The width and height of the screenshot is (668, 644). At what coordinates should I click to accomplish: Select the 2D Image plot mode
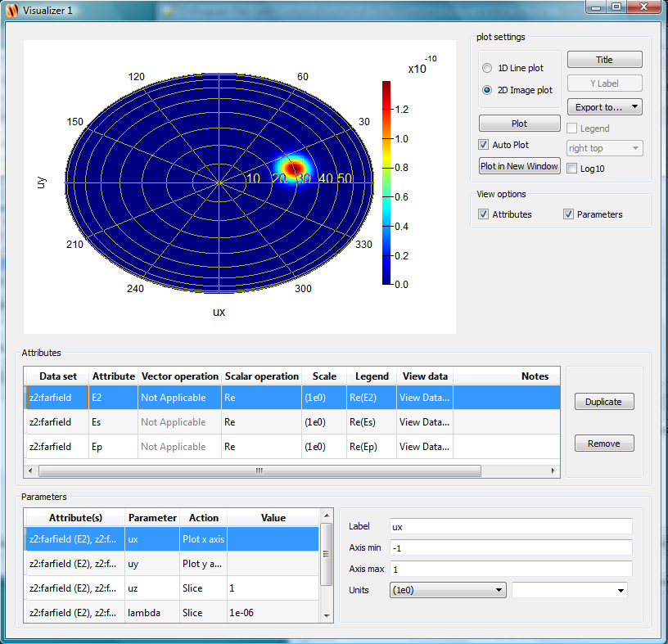point(487,90)
